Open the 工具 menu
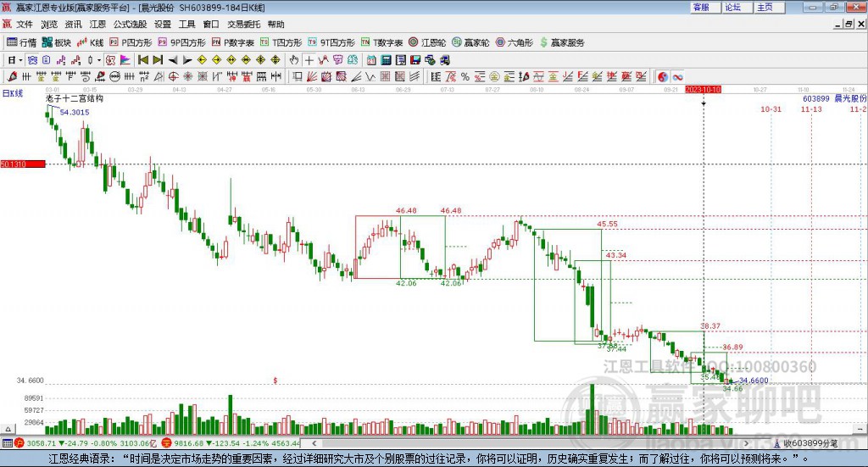Screen dimensions: 868x467 [186, 25]
